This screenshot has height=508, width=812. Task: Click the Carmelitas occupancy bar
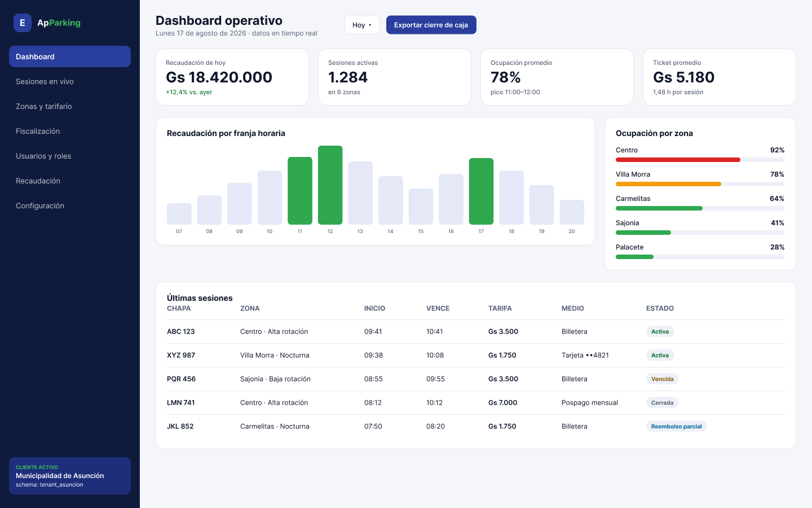(700, 208)
